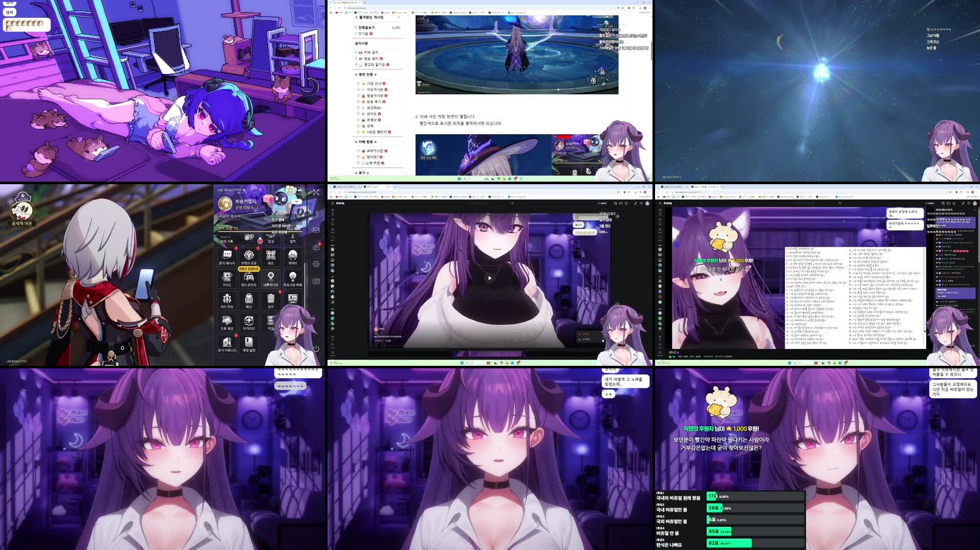Open the 문자 메시지 icon in game menu
Viewport: 980px width, 550px height.
[227, 257]
